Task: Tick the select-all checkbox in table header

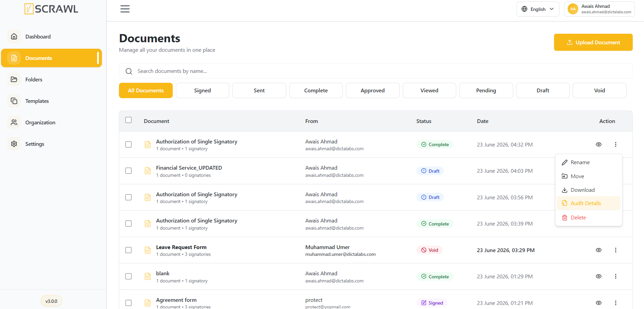Action: pos(128,120)
